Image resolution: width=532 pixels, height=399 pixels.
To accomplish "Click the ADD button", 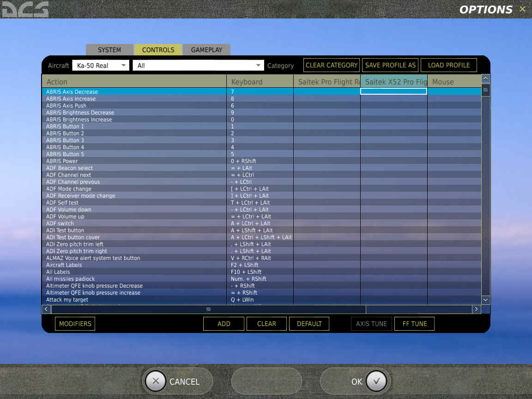I will point(224,324).
